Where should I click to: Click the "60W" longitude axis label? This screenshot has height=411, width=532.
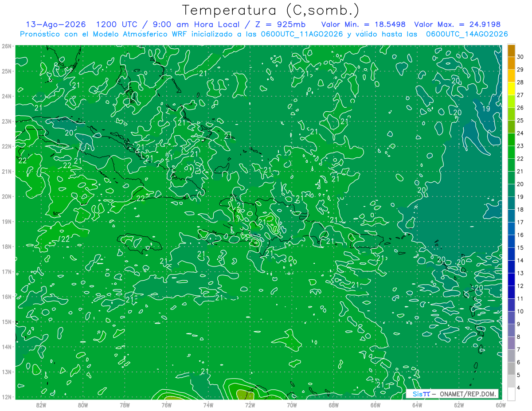[x=501, y=405]
